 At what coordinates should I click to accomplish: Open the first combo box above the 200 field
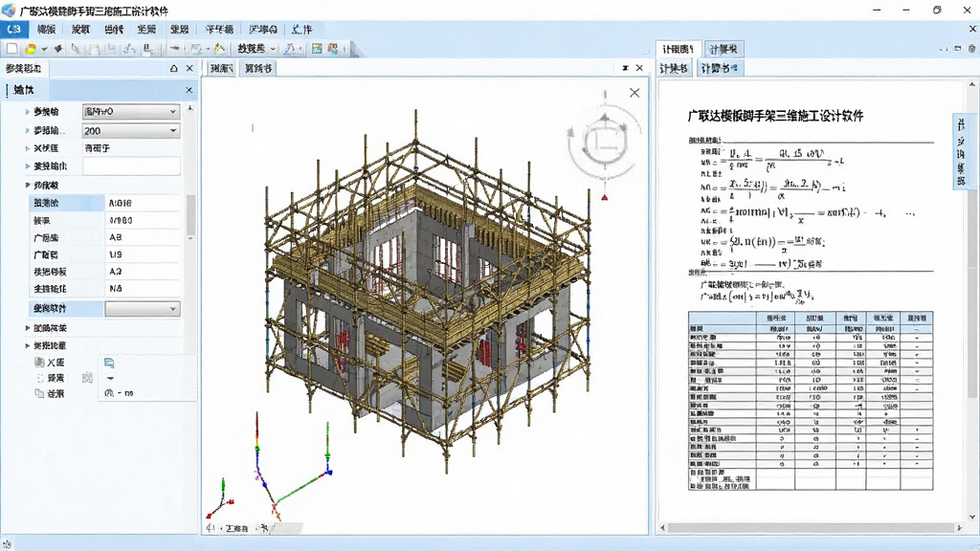(x=131, y=111)
